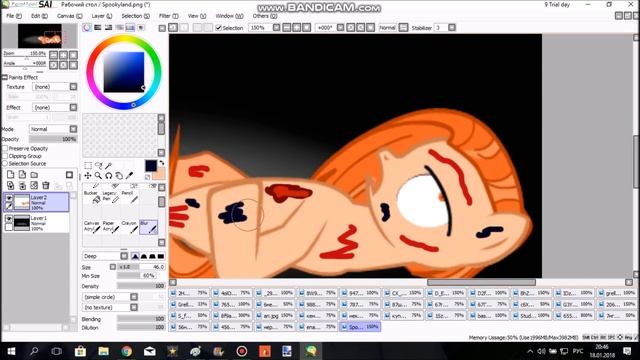Toggle the HSV slider panel button
Viewport: 640px width, 360px height.
coord(108,27)
